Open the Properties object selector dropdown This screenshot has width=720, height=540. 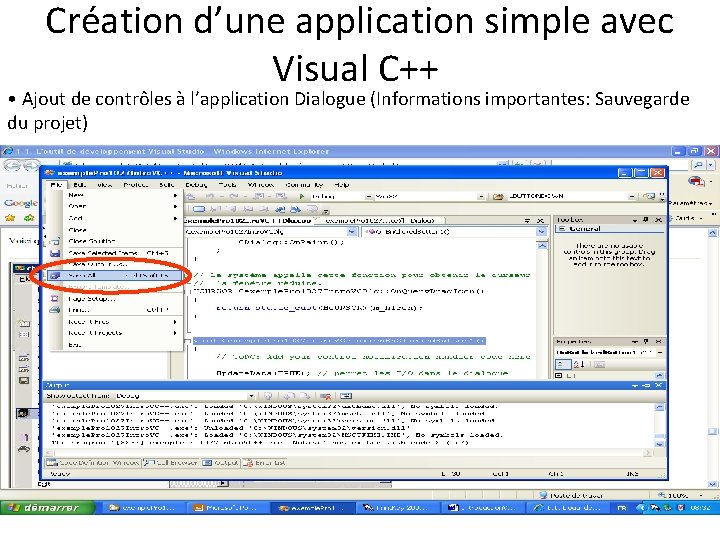(659, 352)
